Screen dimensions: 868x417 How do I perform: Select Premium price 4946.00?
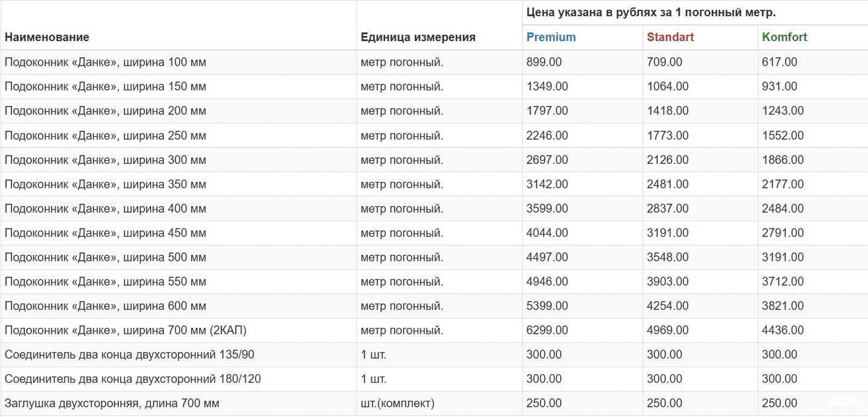(547, 282)
